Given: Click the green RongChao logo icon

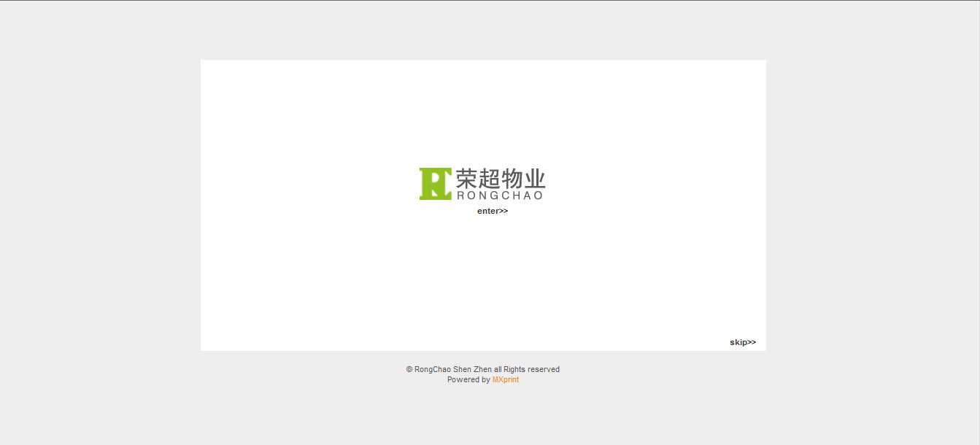Looking at the screenshot, I should [436, 184].
